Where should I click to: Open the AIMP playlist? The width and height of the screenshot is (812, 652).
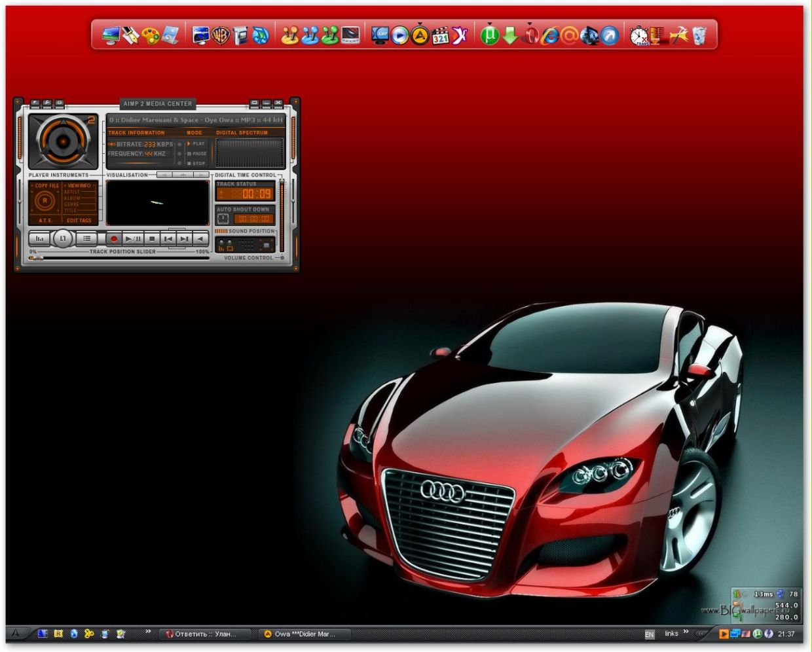(87, 238)
